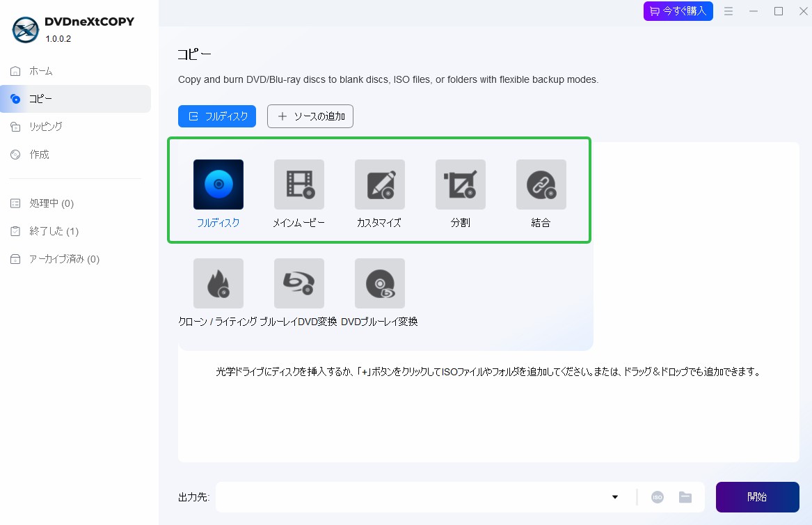Open the output folder icon
The image size is (812, 525).
tap(685, 497)
